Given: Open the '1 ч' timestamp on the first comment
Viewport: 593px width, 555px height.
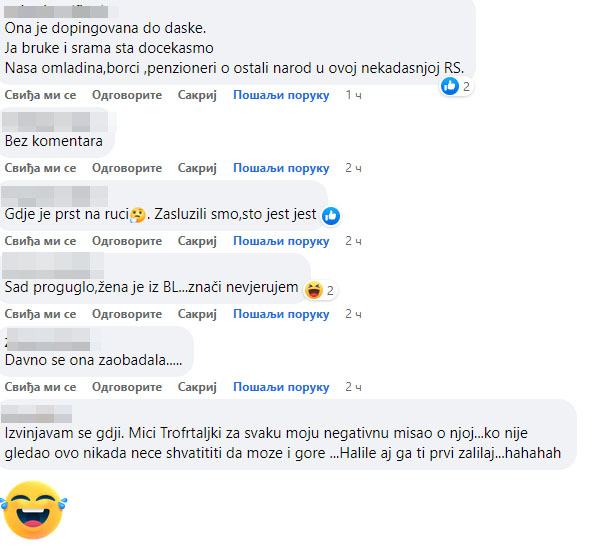Looking at the screenshot, I should pos(354,95).
